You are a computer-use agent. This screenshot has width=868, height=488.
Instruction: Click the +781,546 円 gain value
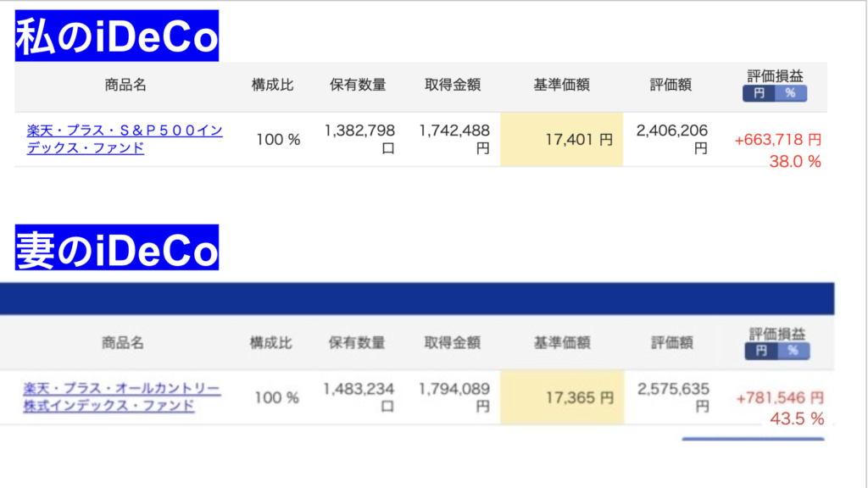[x=780, y=396]
